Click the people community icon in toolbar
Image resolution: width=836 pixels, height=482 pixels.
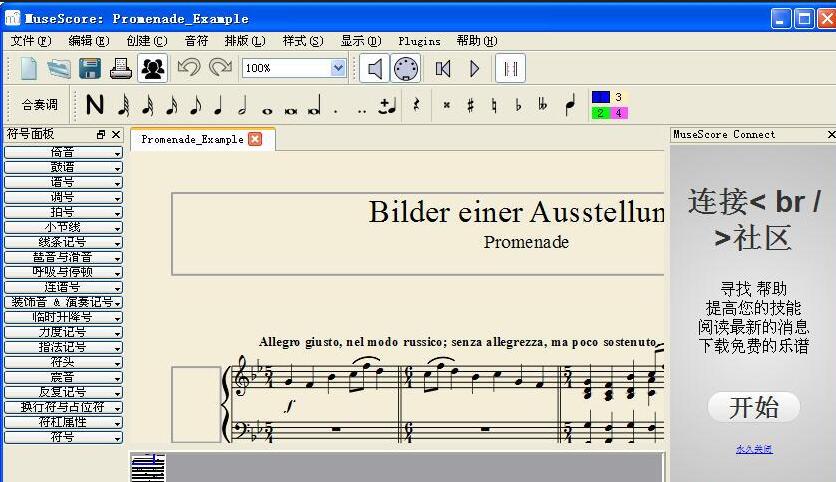(x=152, y=68)
